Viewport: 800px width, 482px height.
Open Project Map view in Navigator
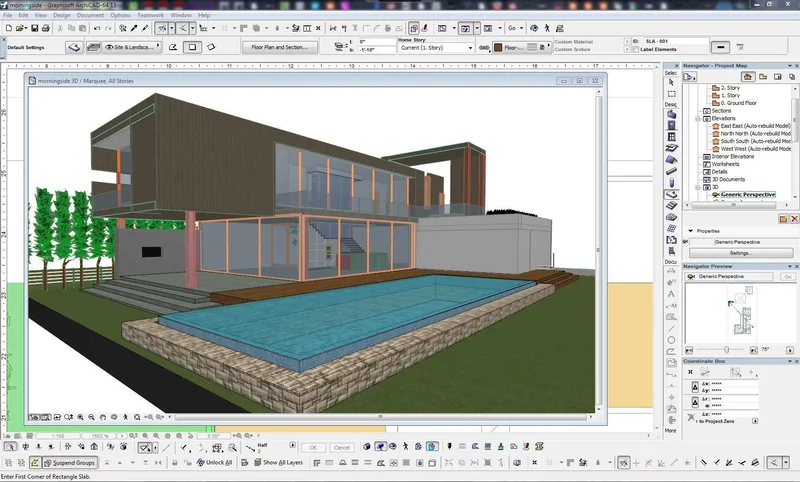click(x=748, y=77)
